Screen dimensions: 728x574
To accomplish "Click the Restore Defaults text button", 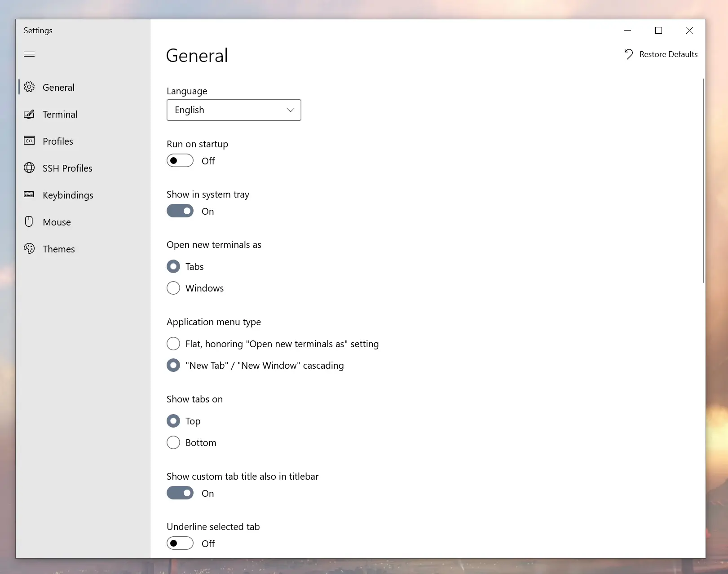I will 668,54.
